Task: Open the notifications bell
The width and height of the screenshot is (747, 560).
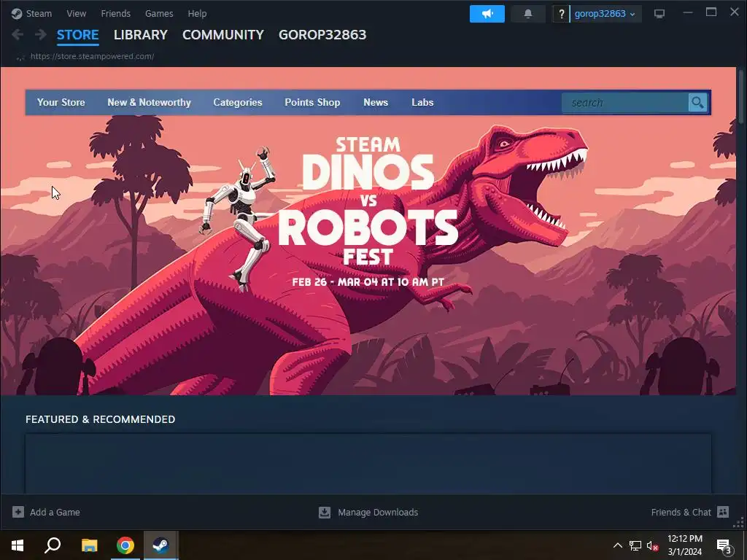Action: point(528,14)
